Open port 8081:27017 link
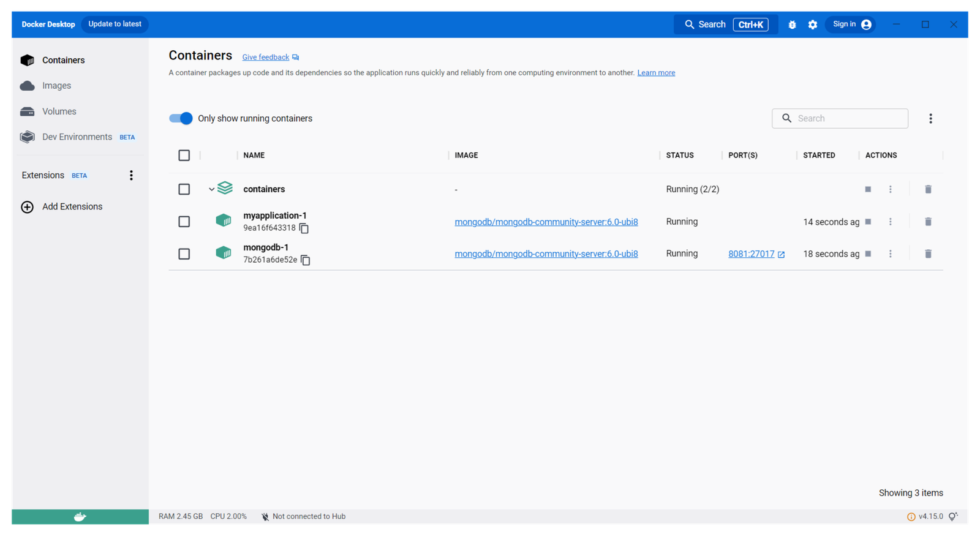 pos(752,254)
